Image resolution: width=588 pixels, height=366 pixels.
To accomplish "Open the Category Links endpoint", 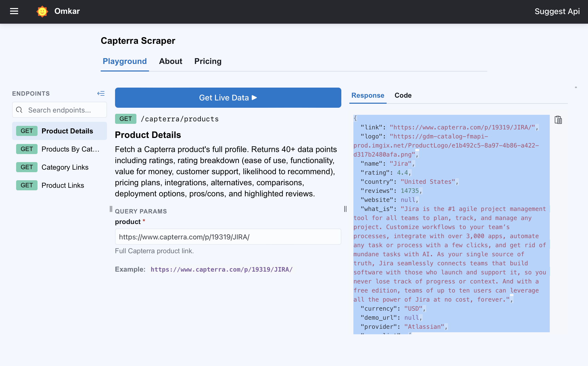I will pos(59,167).
